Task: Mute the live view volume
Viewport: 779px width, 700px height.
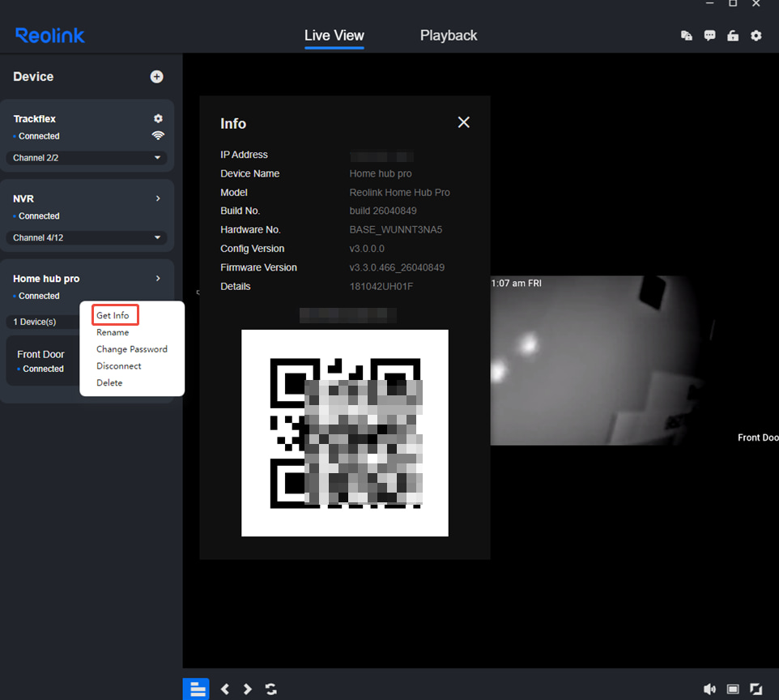Action: pos(710,689)
